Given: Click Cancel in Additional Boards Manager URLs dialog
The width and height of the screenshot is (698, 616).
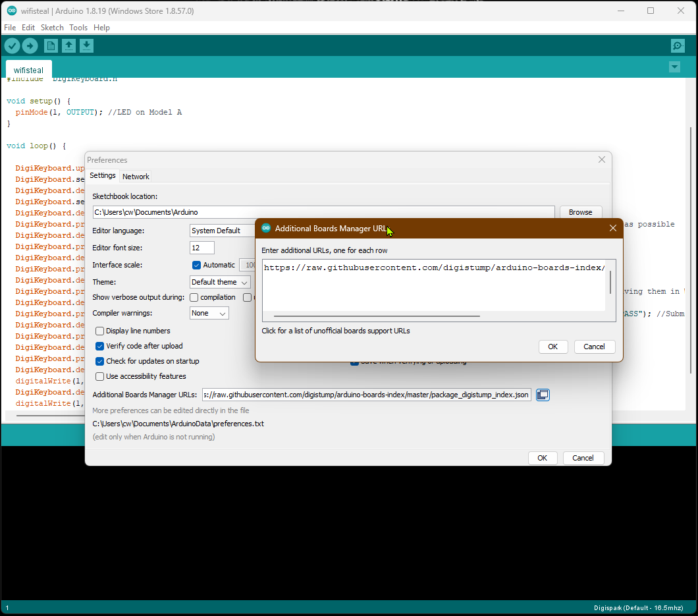Looking at the screenshot, I should (x=594, y=347).
